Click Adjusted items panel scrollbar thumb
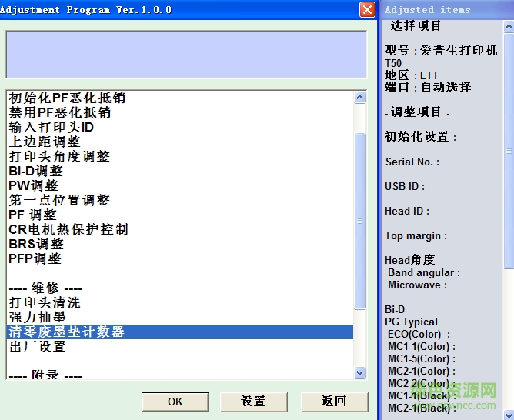Screen dimensions: 514x420 [x=509, y=151]
